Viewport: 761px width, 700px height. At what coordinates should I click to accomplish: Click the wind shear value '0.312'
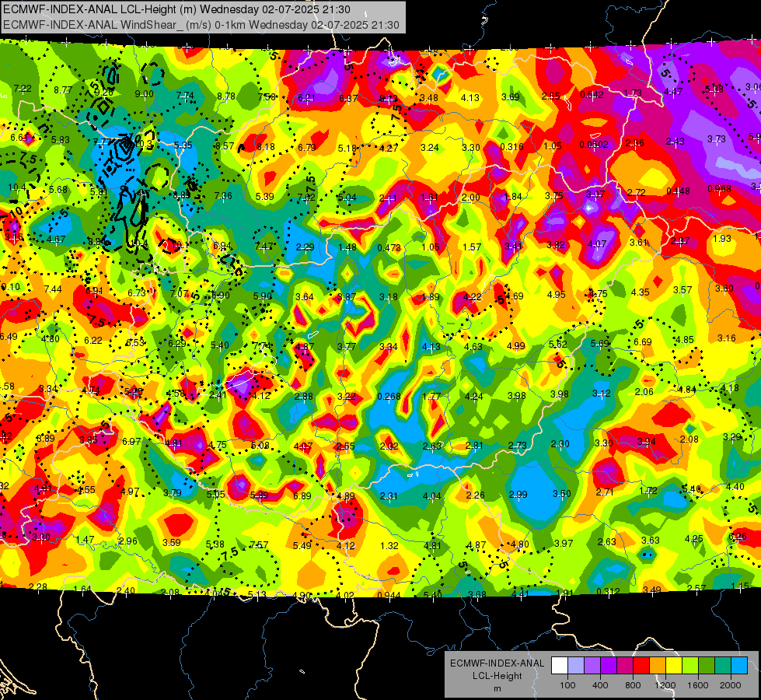coord(608,591)
